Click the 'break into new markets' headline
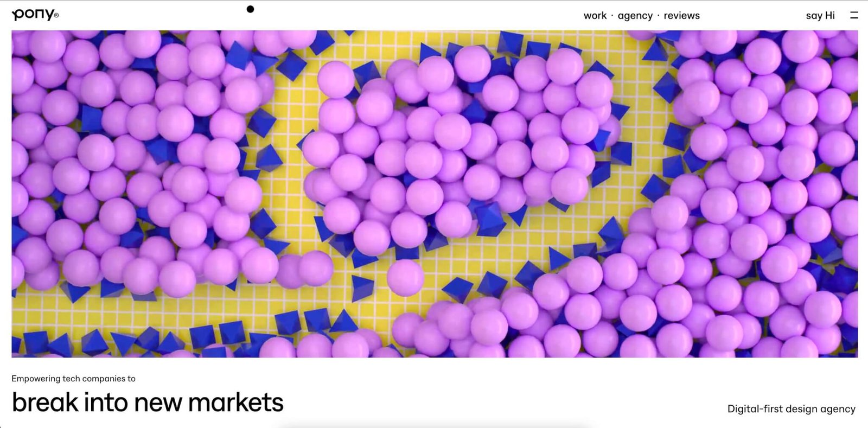The image size is (868, 428). click(x=148, y=403)
